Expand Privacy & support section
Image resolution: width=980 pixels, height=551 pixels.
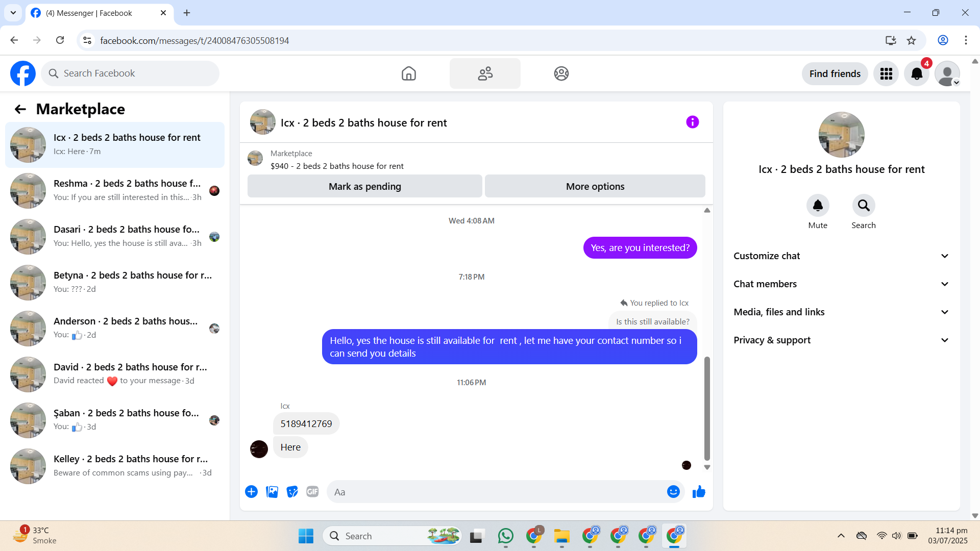841,340
